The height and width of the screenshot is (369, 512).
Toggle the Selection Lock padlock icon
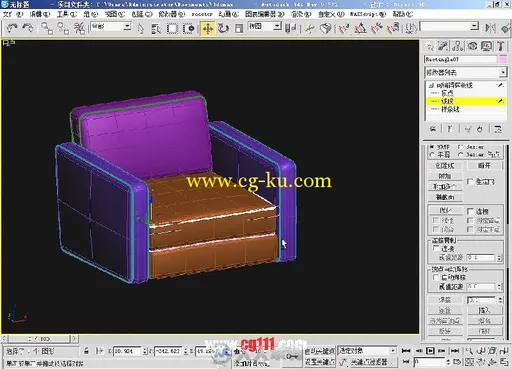click(x=86, y=351)
